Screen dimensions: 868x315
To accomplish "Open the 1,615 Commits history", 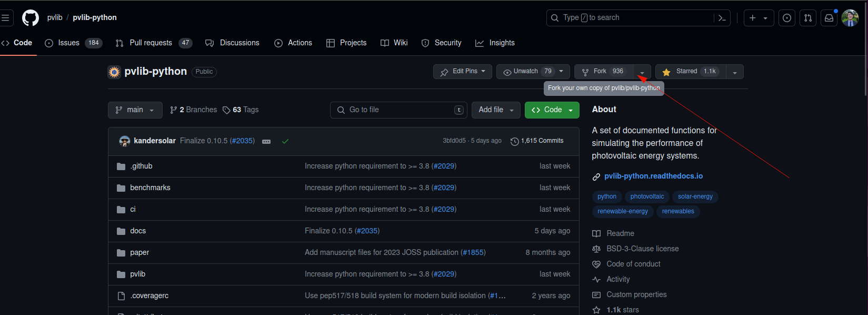I will pyautogui.click(x=537, y=141).
